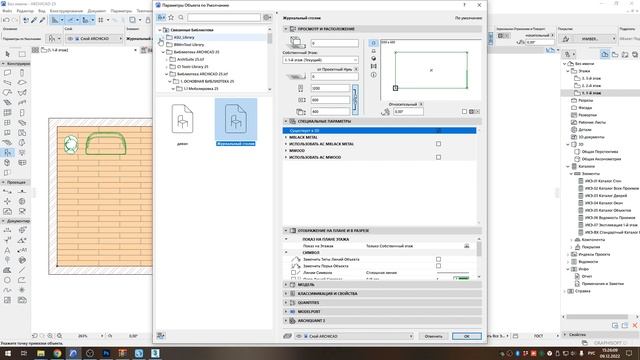Select the Arrow tool in toolbox
The height and width of the screenshot is (360, 640).
pyautogui.click(x=7, y=54)
